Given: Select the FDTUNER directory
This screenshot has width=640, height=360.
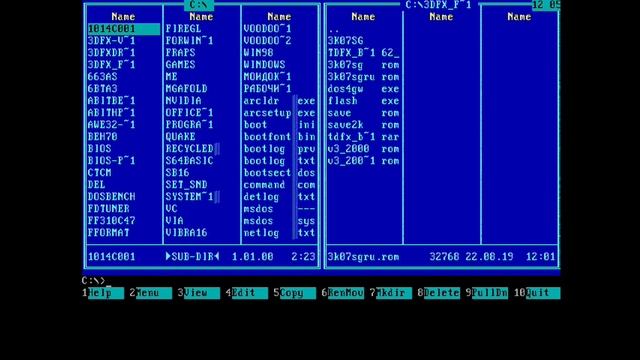Looking at the screenshot, I should pyautogui.click(x=108, y=209).
